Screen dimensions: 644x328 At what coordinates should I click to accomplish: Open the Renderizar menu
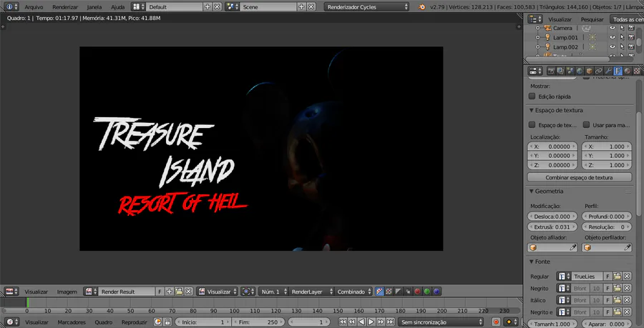coord(65,7)
